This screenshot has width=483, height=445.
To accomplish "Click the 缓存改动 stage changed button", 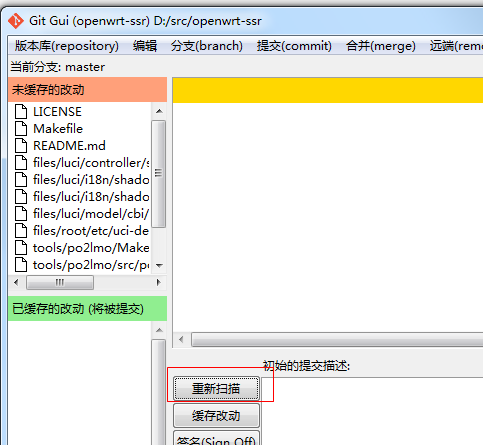I will point(216,416).
